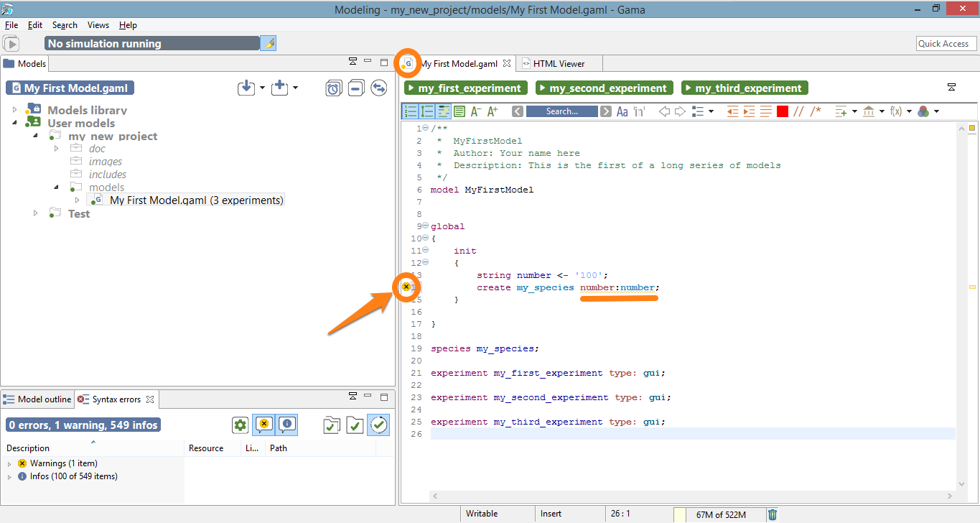Sort by the Resource column header
Viewport: 980px width, 523px height.
pyautogui.click(x=213, y=448)
